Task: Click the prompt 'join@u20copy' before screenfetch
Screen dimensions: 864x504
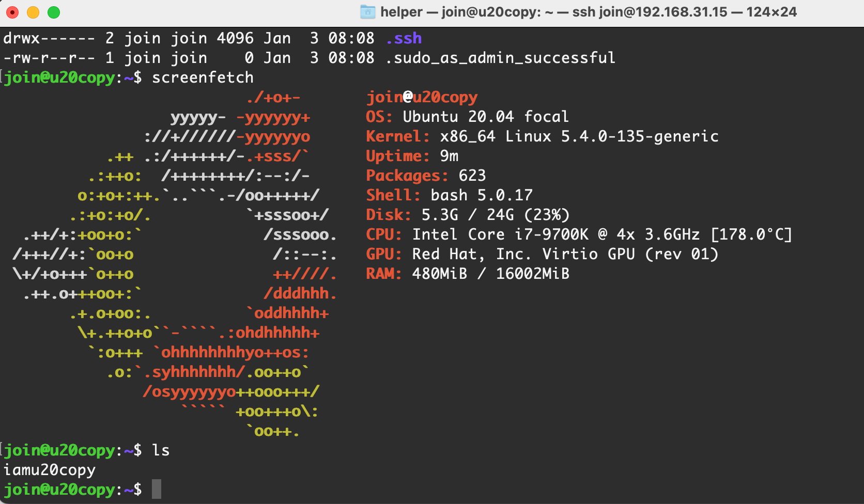Action: [x=59, y=77]
